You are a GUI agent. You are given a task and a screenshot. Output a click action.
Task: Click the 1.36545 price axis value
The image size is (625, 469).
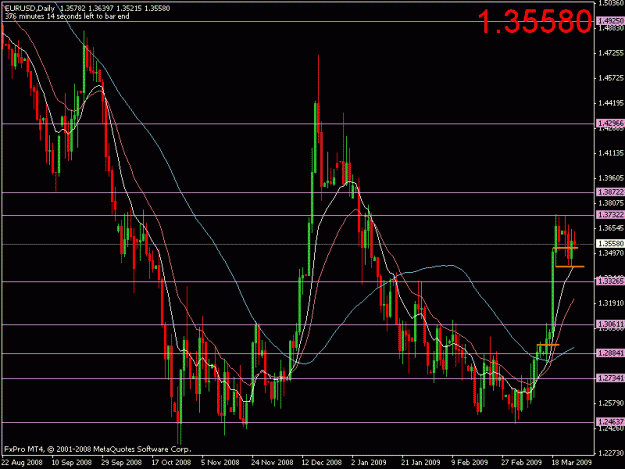[x=611, y=228]
